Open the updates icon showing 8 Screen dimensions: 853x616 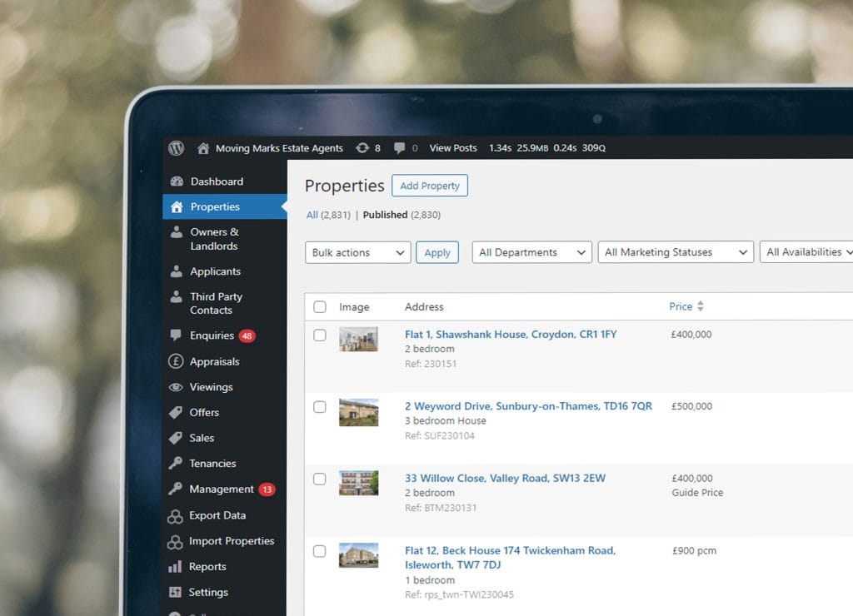tap(362, 148)
